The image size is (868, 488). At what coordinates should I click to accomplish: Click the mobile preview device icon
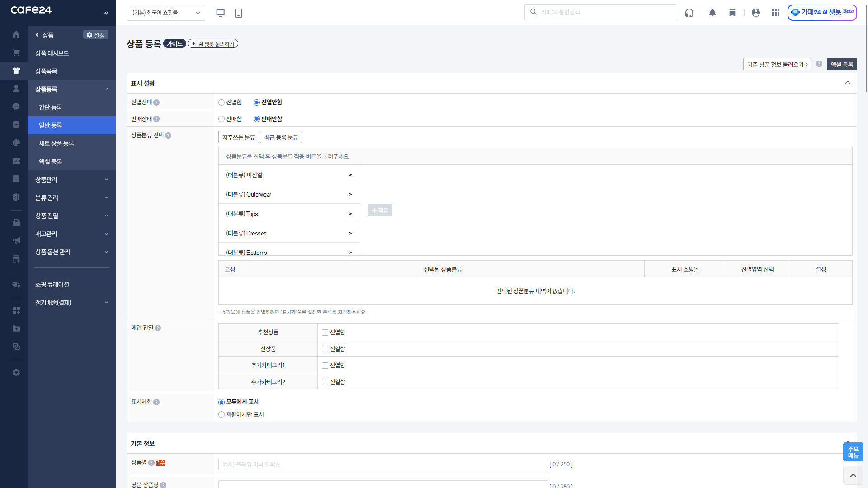[x=239, y=13]
